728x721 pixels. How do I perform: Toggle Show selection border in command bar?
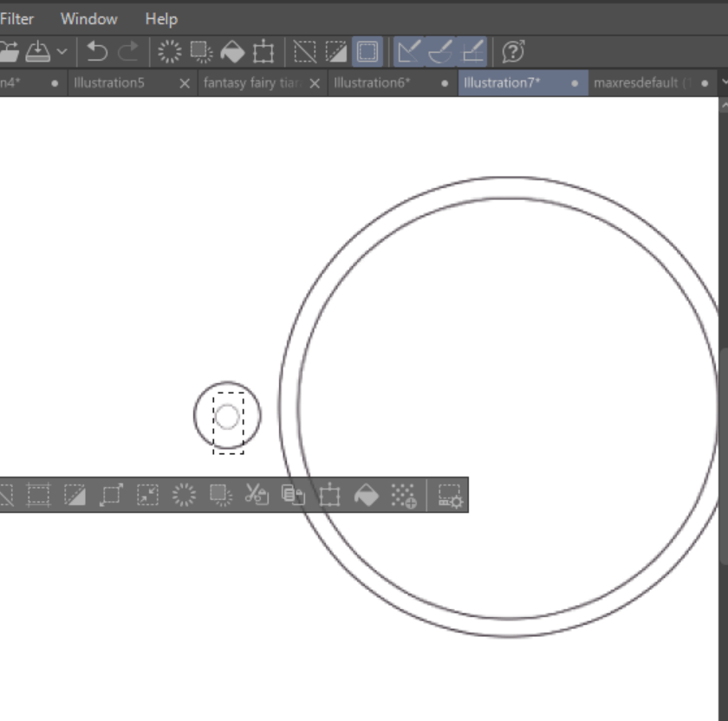[367, 52]
